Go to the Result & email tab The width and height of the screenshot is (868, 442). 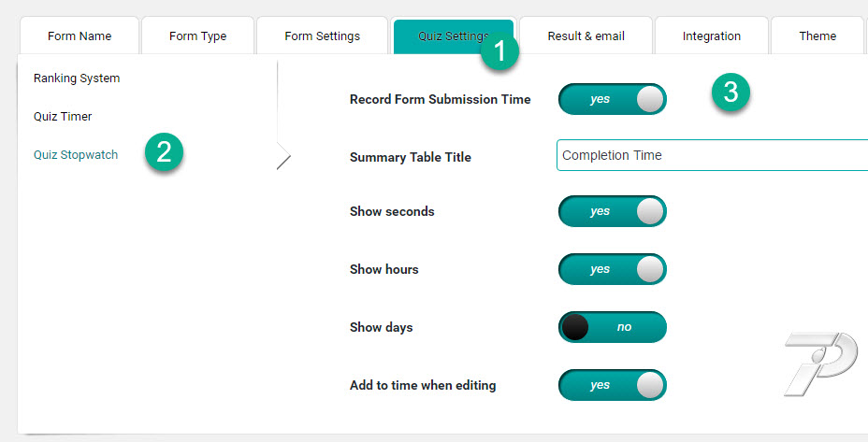click(586, 36)
